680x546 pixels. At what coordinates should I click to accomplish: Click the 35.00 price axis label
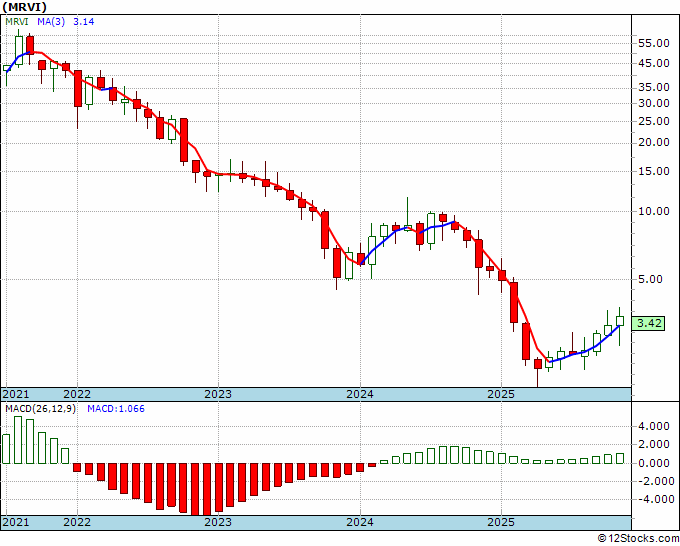point(654,88)
